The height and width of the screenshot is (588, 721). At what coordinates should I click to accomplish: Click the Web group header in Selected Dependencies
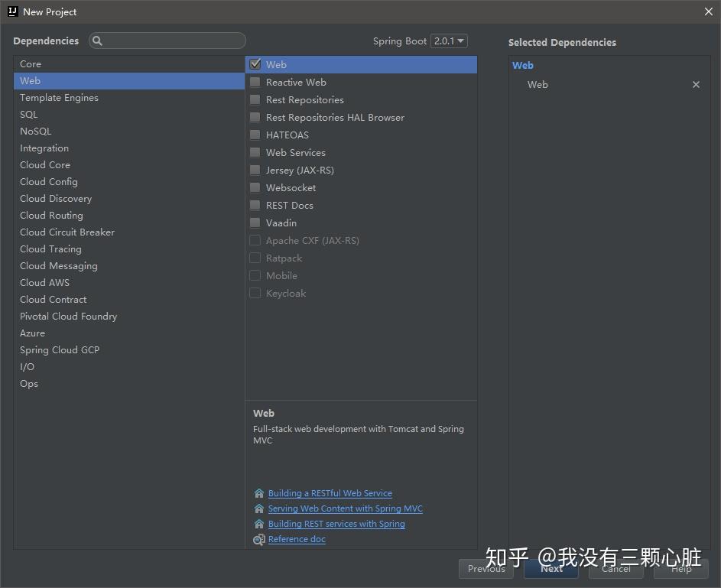coord(523,65)
